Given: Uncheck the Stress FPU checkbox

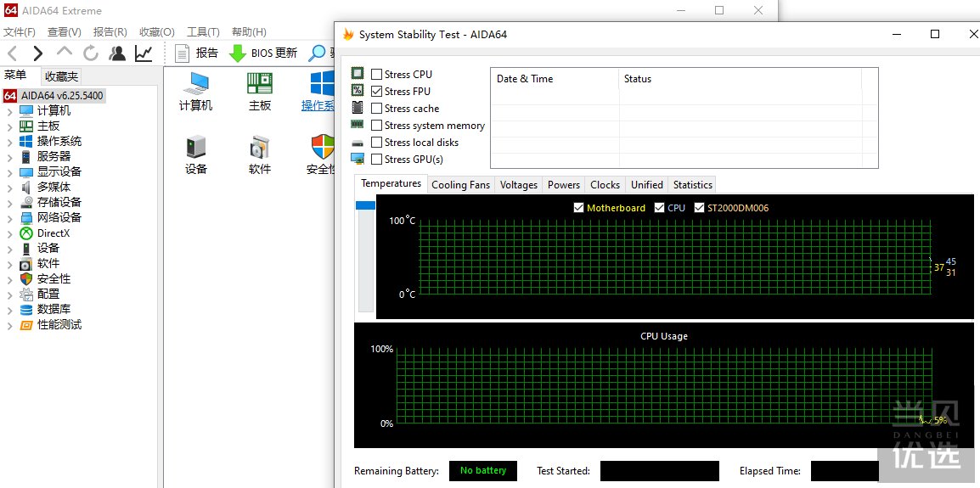Looking at the screenshot, I should (376, 91).
